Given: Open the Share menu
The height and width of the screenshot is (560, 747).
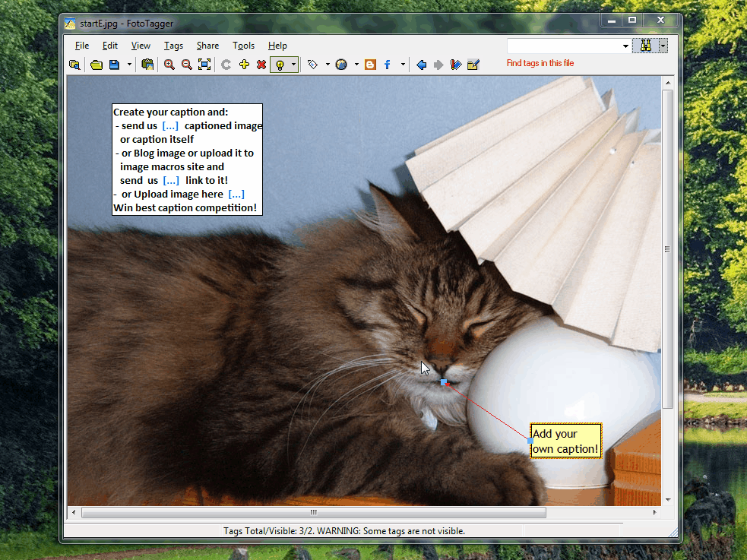Looking at the screenshot, I should 207,46.
